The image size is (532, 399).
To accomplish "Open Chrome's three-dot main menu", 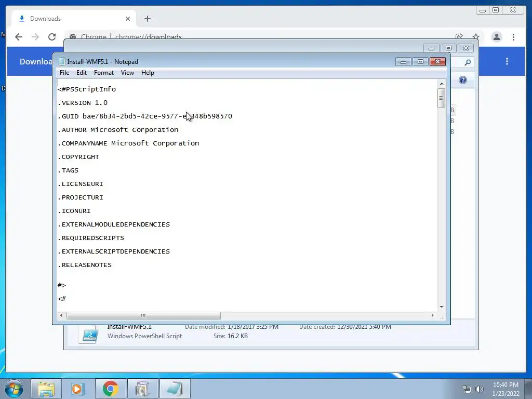I will pos(513,37).
